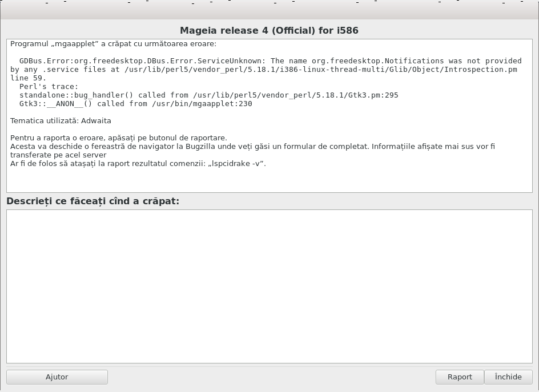
Task: Click the 'Descrieți ce făceați cînd a crăpat' label
Action: pyautogui.click(x=93, y=201)
